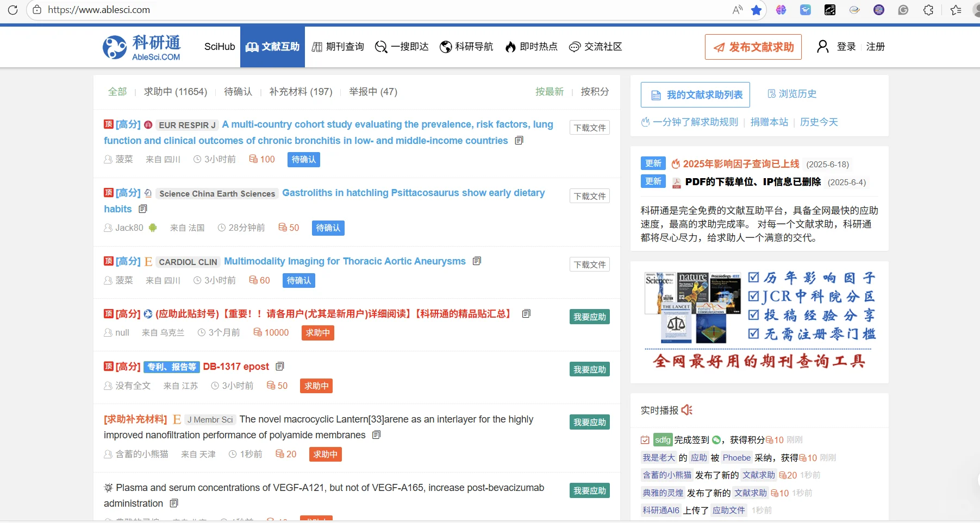Click the 捐赠本站 link
Screen dimensions: 980x523
(x=769, y=122)
